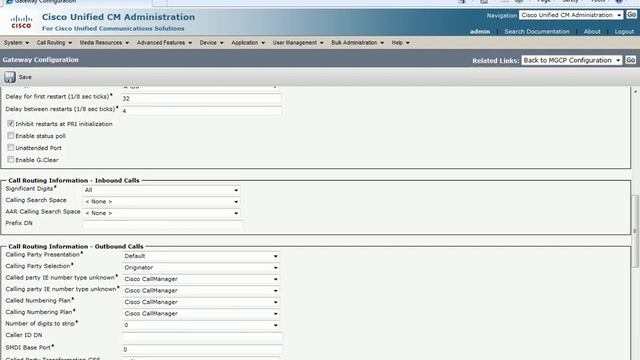Screen dimensions: 640x360
Task: Click the page vertical scrollbar thumb
Action: pyautogui.click(x=635, y=231)
